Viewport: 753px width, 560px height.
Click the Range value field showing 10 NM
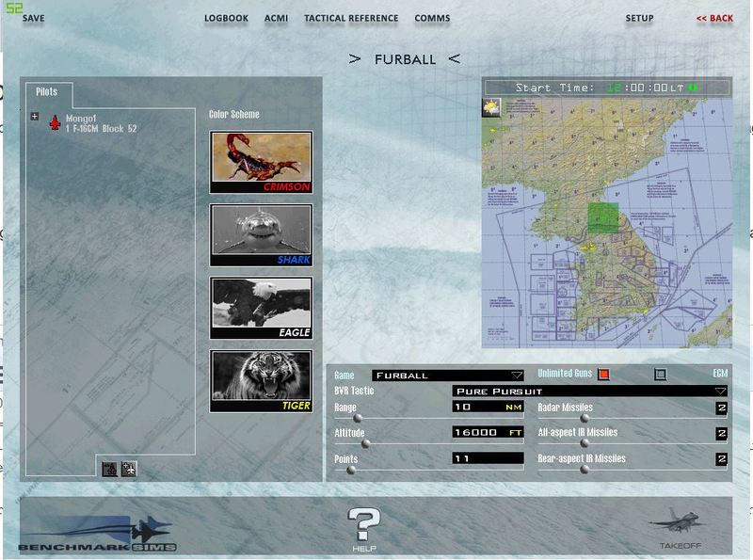[x=488, y=408]
